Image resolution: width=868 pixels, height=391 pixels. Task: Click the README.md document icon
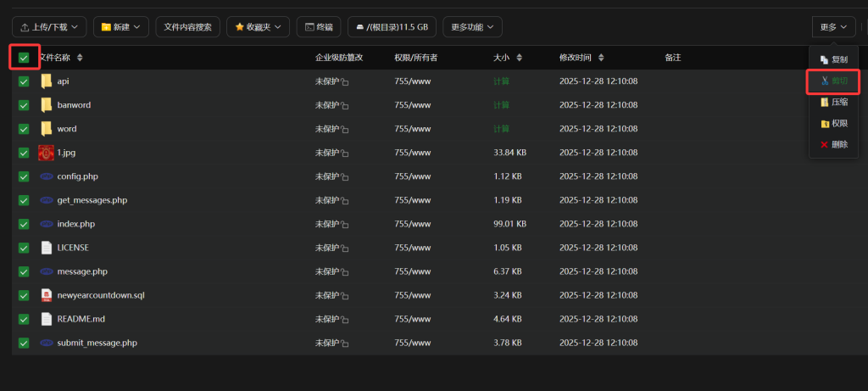coord(47,319)
